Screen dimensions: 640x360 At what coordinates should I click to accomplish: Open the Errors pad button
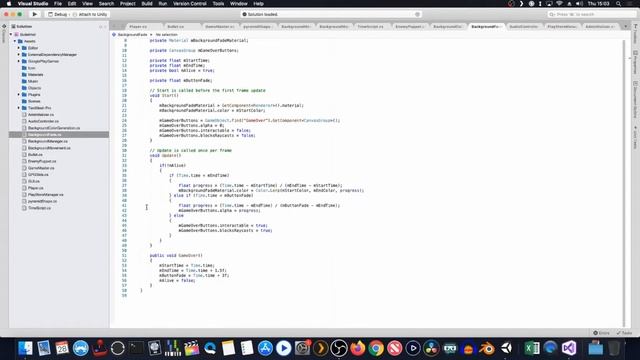tap(601, 333)
